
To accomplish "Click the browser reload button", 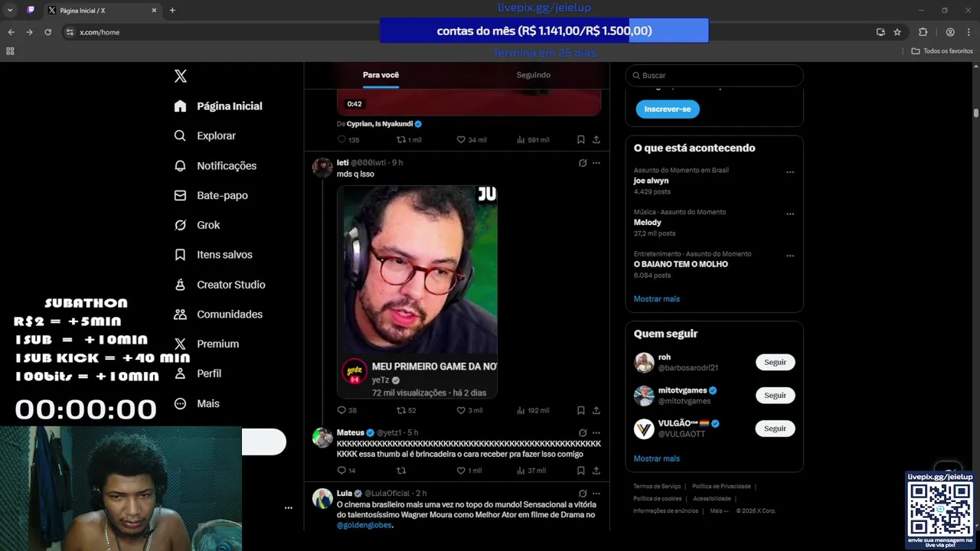I will pos(47,32).
